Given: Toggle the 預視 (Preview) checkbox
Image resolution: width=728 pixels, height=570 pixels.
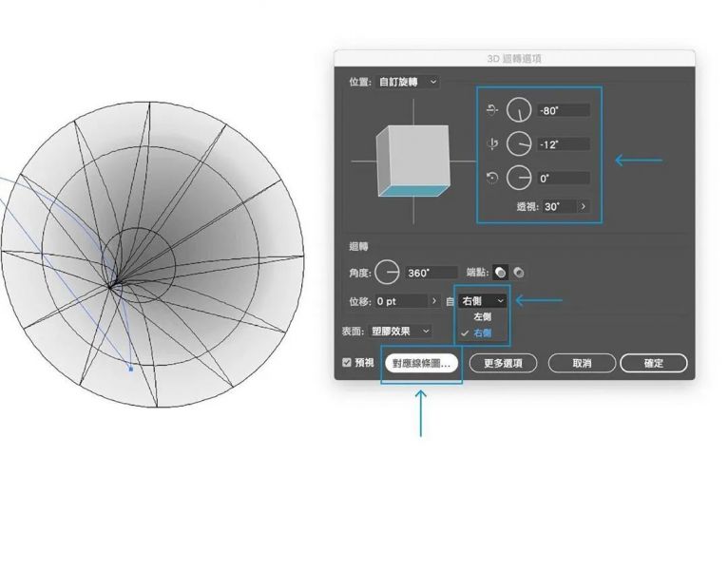Looking at the screenshot, I should [x=347, y=363].
